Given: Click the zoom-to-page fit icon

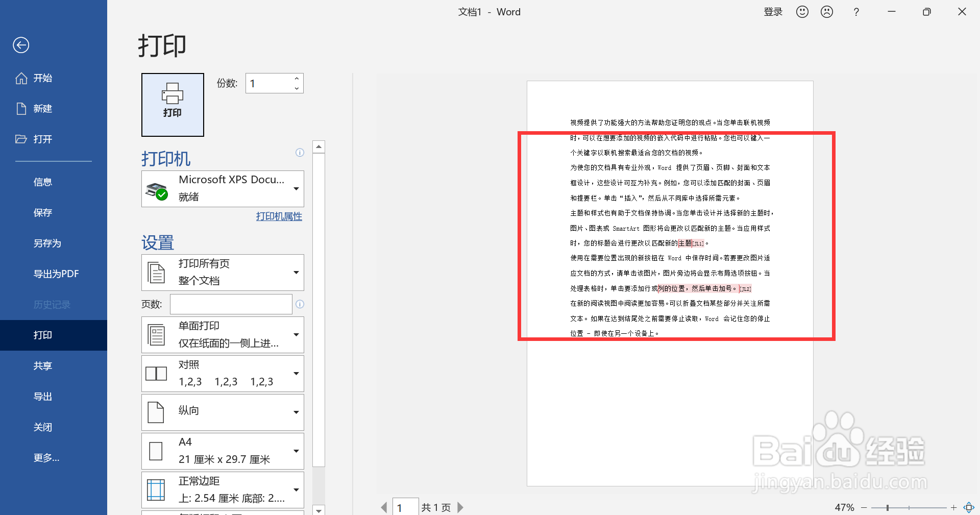Looking at the screenshot, I should coord(969,507).
